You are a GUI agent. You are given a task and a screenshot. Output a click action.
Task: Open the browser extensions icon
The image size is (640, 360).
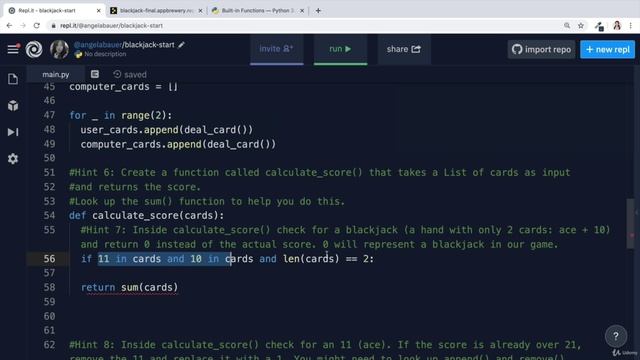click(x=599, y=26)
